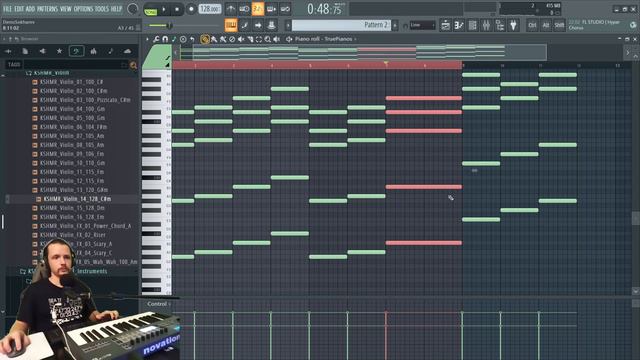Open the FILE menu
This screenshot has width=640, height=360.
point(7,9)
